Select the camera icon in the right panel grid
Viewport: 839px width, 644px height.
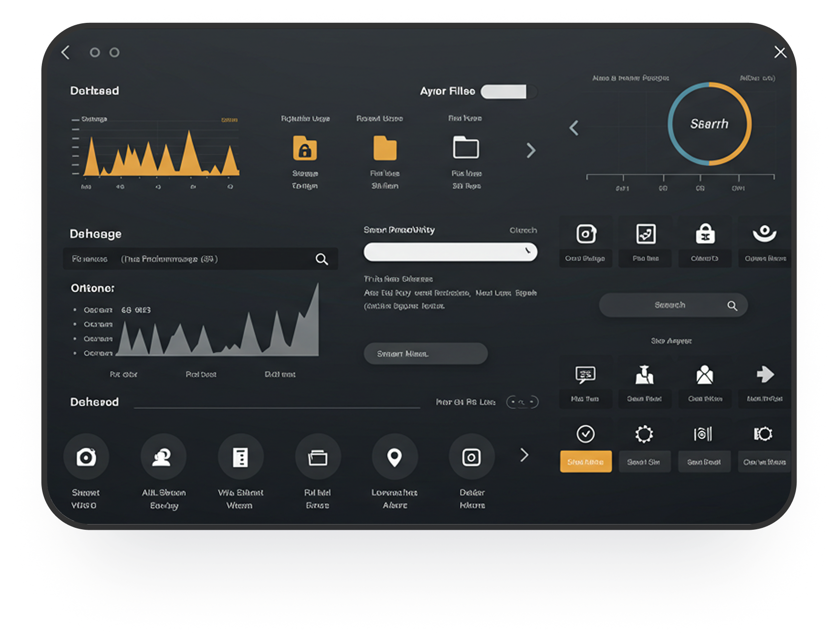click(x=585, y=234)
